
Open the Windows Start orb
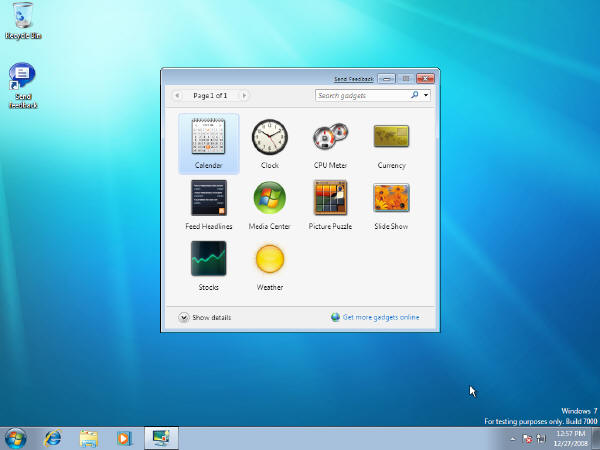point(16,439)
